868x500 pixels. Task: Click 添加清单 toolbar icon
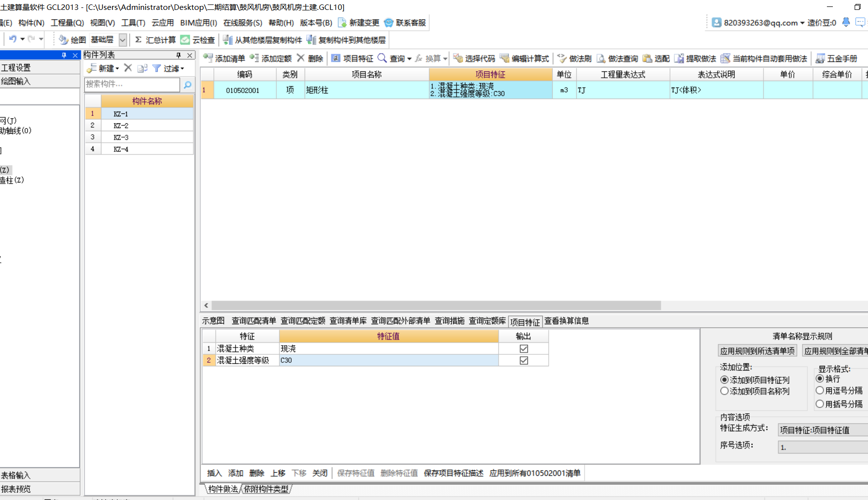pos(208,58)
